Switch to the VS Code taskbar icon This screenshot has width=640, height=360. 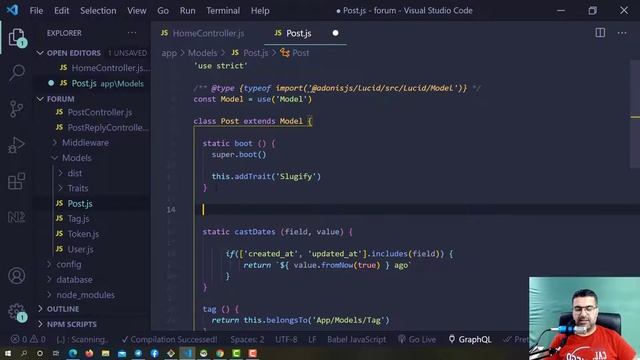tap(187, 353)
